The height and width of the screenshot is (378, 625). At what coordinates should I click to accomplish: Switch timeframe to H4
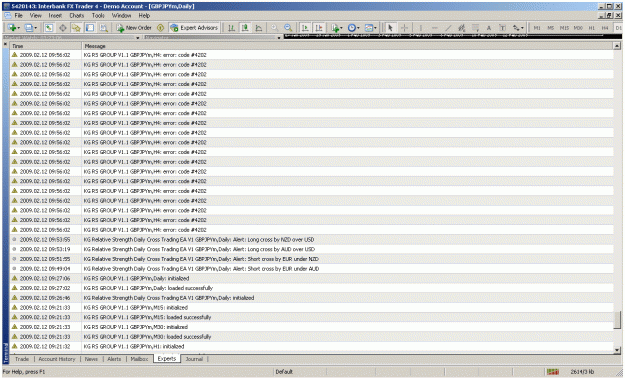(x=605, y=28)
